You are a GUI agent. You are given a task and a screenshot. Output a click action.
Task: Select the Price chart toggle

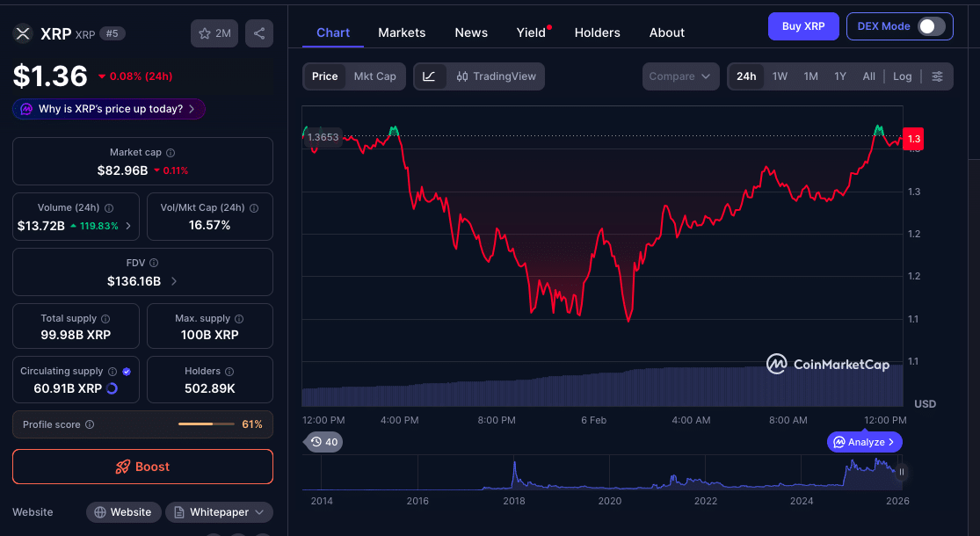pos(324,76)
